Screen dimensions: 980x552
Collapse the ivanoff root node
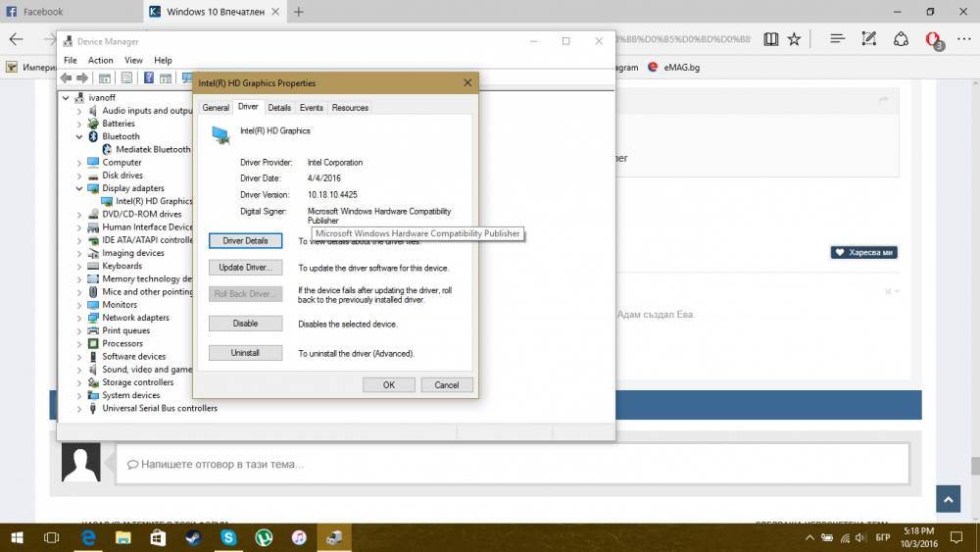(x=66, y=98)
